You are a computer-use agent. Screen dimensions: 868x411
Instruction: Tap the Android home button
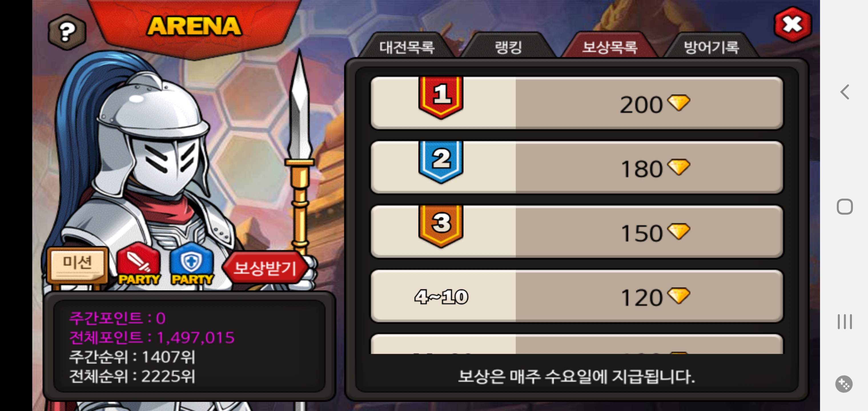click(844, 207)
